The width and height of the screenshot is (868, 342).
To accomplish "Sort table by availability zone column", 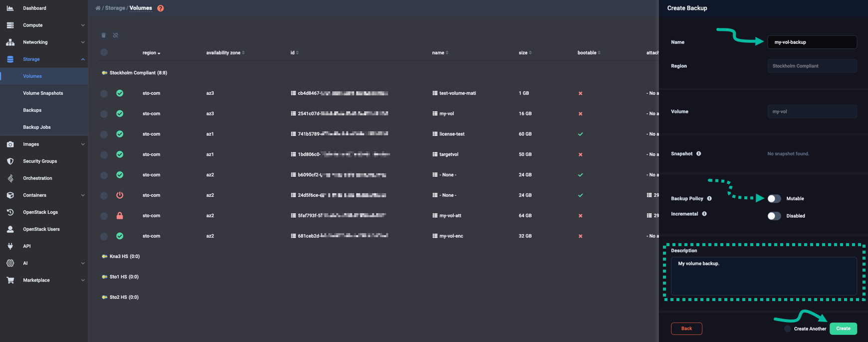I will pos(225,52).
